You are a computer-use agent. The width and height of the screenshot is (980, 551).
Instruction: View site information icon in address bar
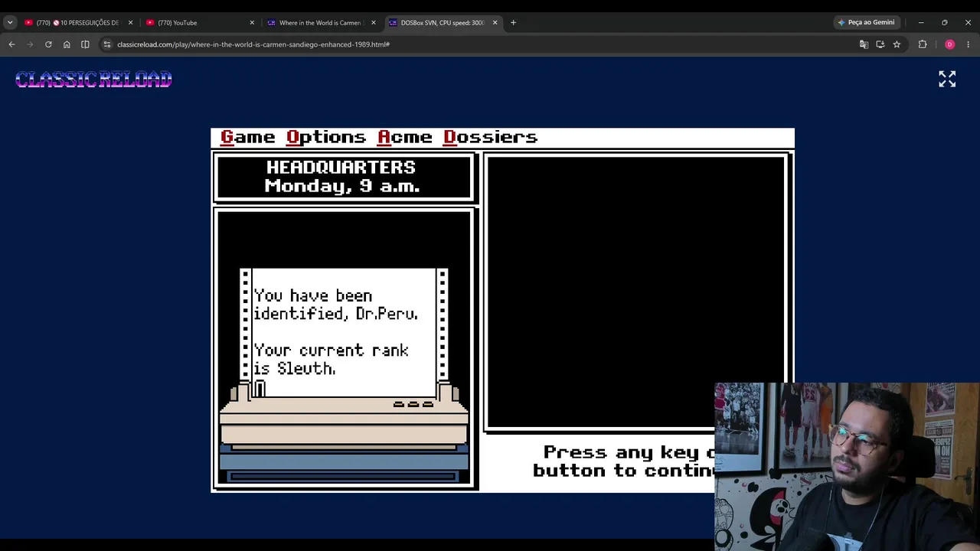(x=107, y=44)
